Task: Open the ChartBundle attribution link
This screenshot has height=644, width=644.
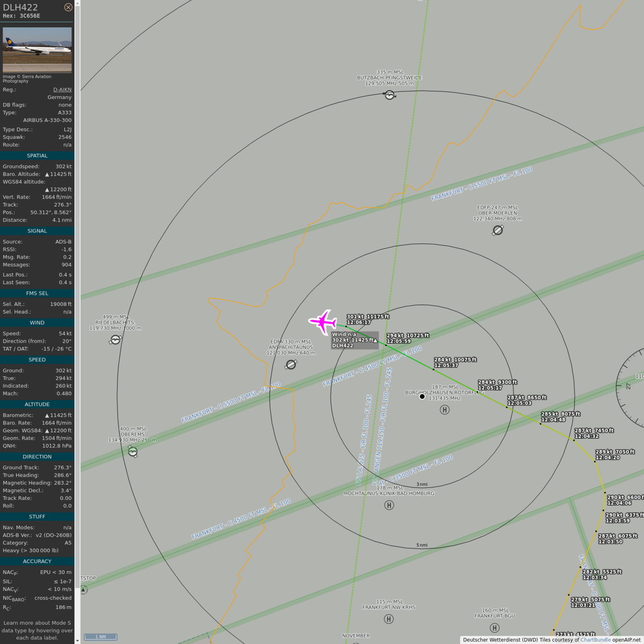Action: pos(595,640)
